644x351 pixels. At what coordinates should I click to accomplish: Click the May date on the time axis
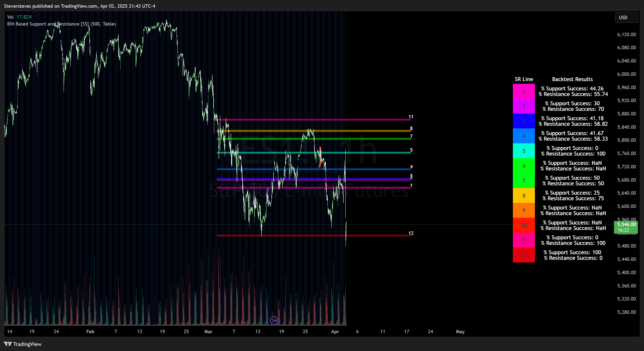460,332
